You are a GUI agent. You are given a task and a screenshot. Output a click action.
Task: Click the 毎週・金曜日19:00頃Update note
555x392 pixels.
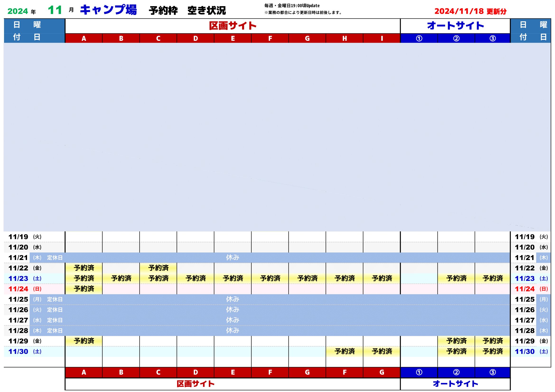coord(292,5)
